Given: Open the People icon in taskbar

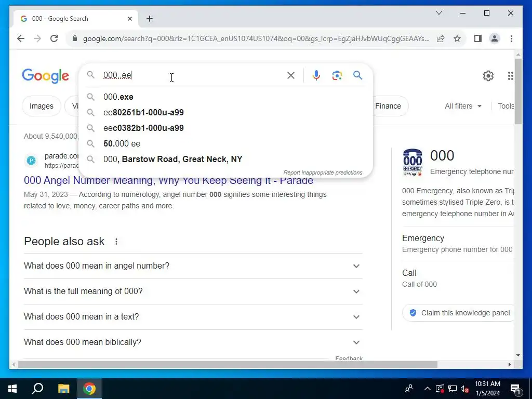Looking at the screenshot, I should tap(409, 389).
